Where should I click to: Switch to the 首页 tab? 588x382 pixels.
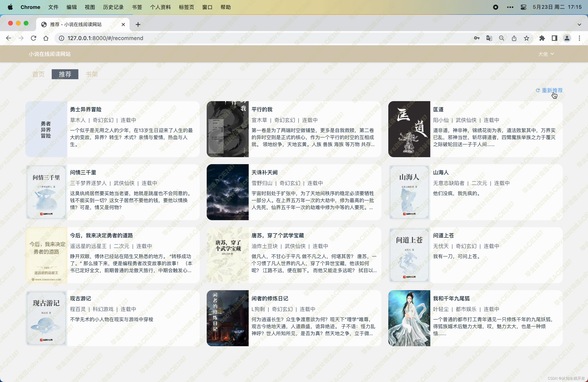(38, 74)
